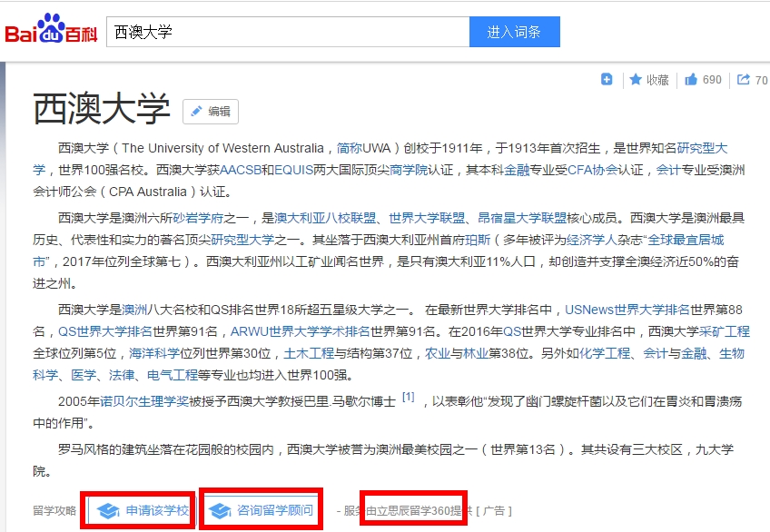
Task: Open the 珀斯 link
Action: tap(478, 240)
